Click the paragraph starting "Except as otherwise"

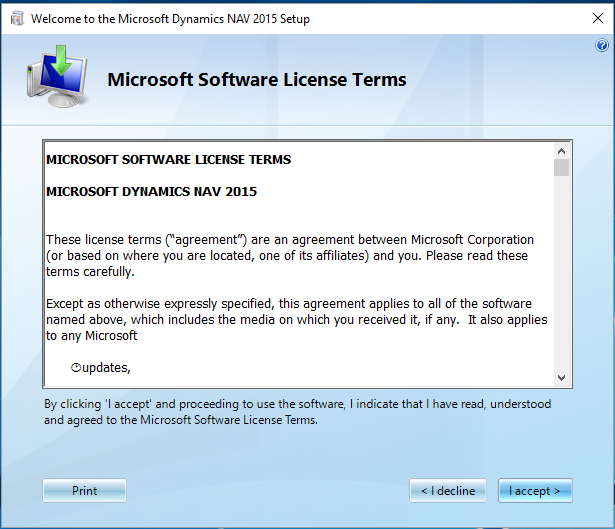click(x=297, y=320)
